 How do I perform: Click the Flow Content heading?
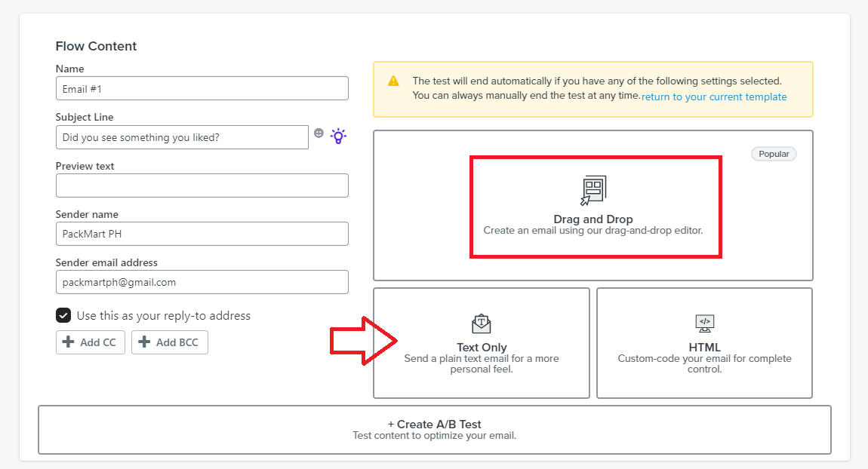click(96, 46)
